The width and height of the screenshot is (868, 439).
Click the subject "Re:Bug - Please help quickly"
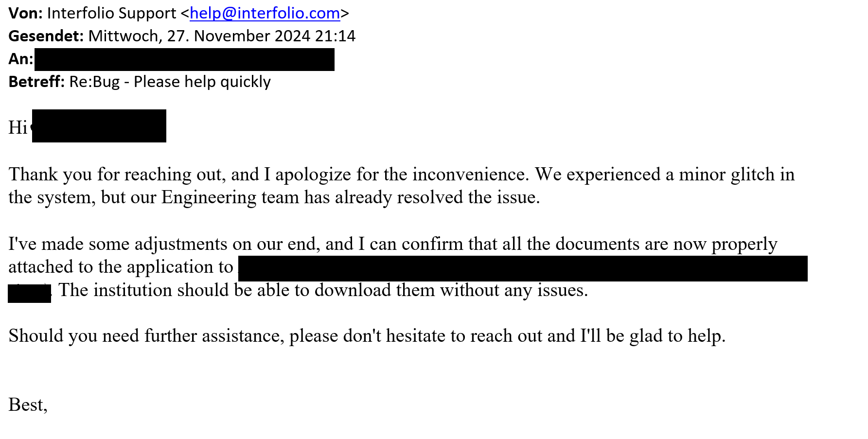(170, 82)
